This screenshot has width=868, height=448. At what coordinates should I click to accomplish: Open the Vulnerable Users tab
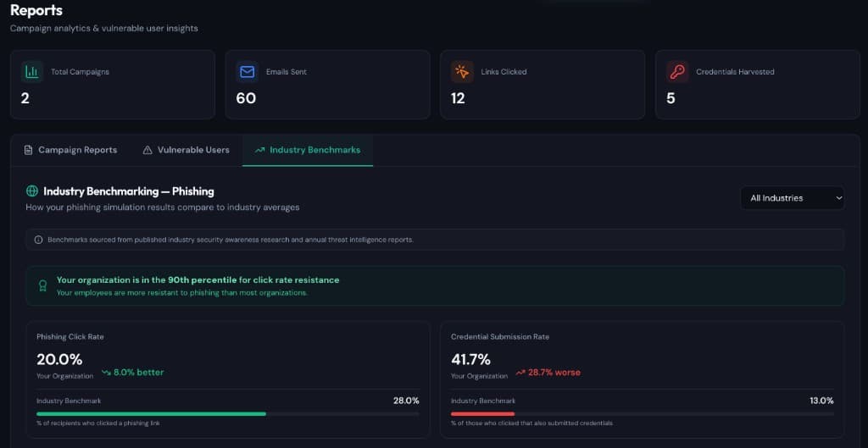tap(186, 150)
